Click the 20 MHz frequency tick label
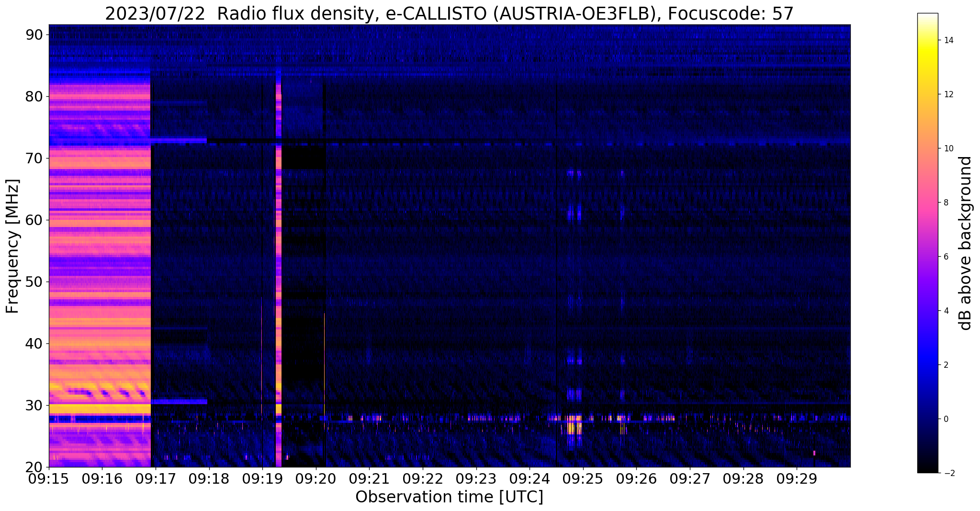Image resolution: width=980 pixels, height=511 pixels. tap(34, 467)
